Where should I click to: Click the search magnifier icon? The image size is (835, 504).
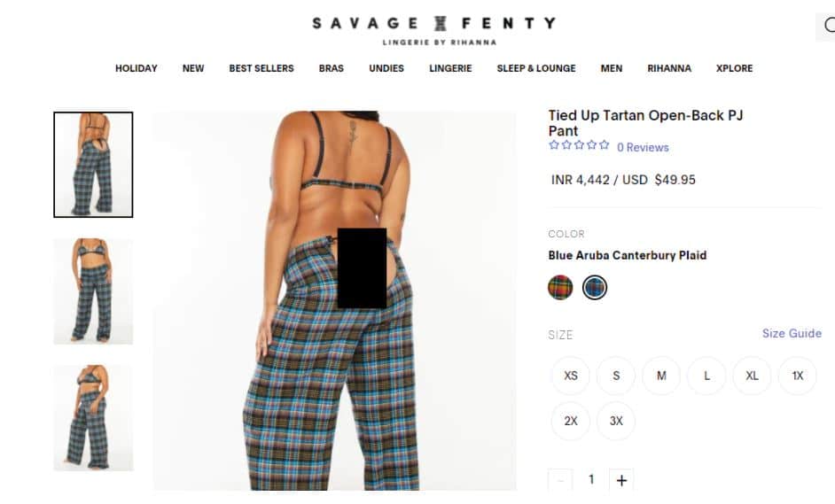tap(829, 25)
